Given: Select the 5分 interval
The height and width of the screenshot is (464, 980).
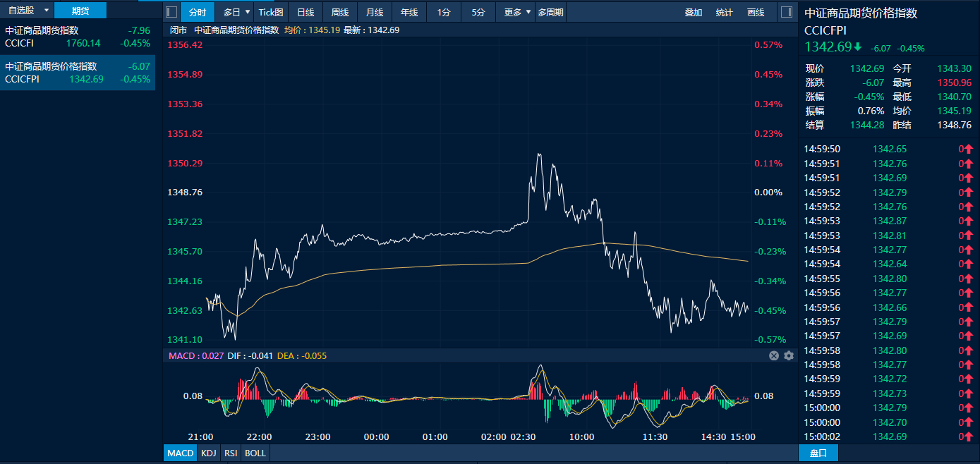Looking at the screenshot, I should pyautogui.click(x=478, y=12).
